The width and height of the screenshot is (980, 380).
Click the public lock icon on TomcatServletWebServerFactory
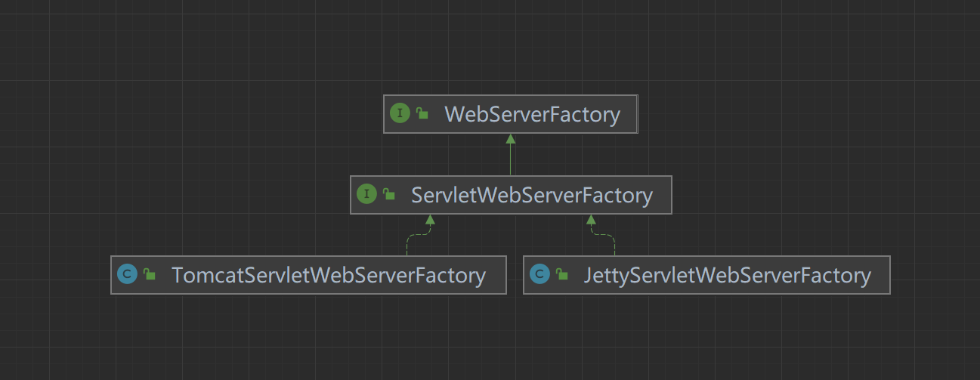click(x=150, y=275)
